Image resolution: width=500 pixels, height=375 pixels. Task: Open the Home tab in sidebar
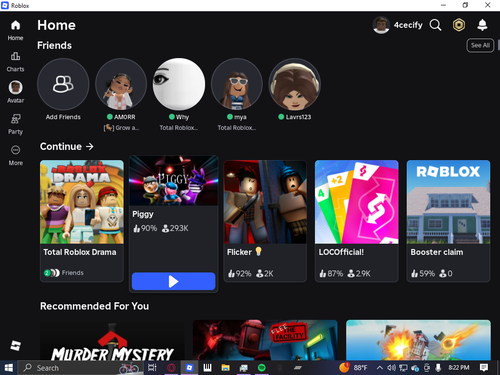[x=15, y=30]
